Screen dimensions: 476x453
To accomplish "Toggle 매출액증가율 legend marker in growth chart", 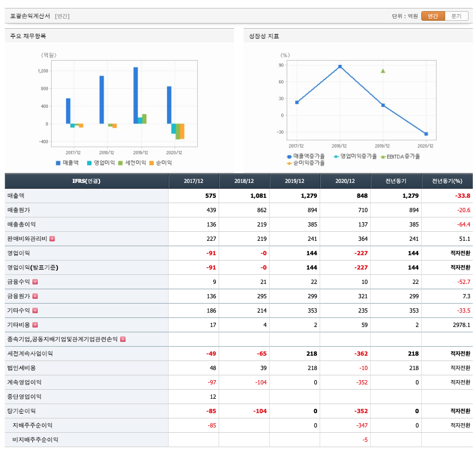I will click(289, 156).
